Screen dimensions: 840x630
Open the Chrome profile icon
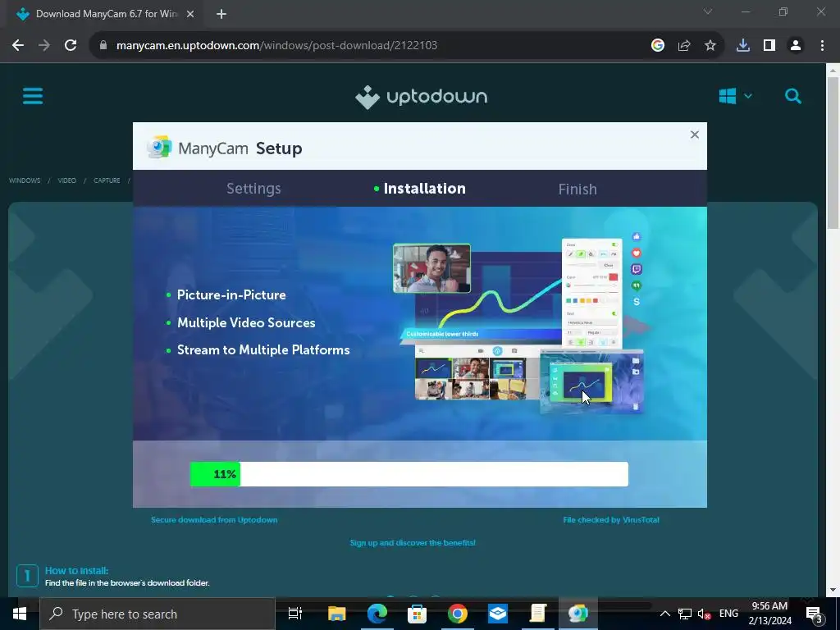pos(796,45)
